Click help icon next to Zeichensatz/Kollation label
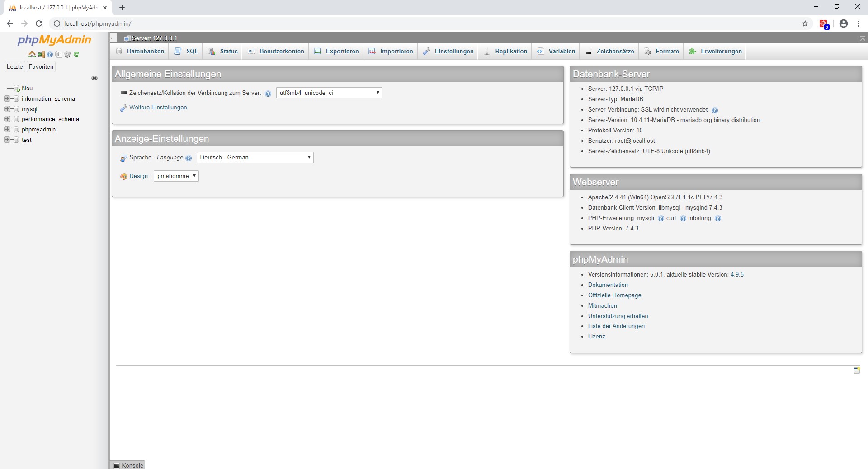This screenshot has height=469, width=868. pos(268,94)
